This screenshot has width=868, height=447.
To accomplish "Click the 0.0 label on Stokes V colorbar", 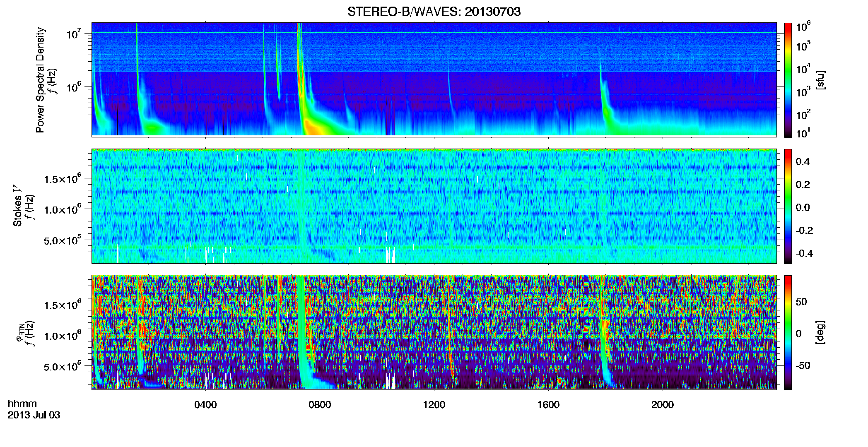I will point(803,208).
